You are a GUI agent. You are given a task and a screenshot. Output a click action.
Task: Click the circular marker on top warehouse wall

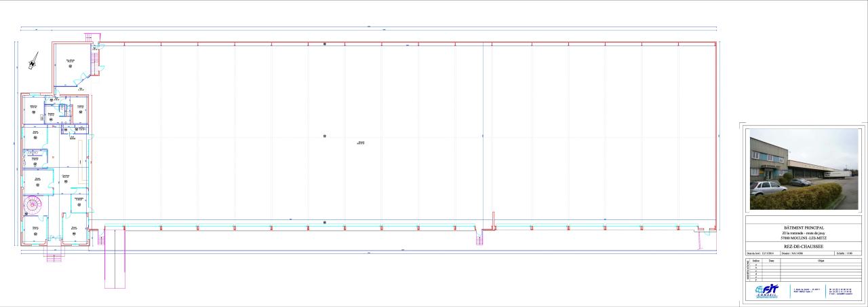pyautogui.click(x=325, y=43)
